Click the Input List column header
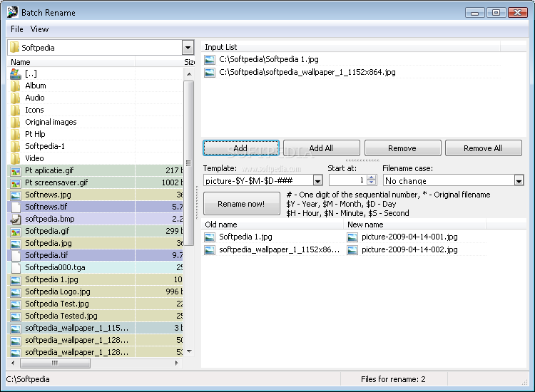 pyautogui.click(x=351, y=47)
